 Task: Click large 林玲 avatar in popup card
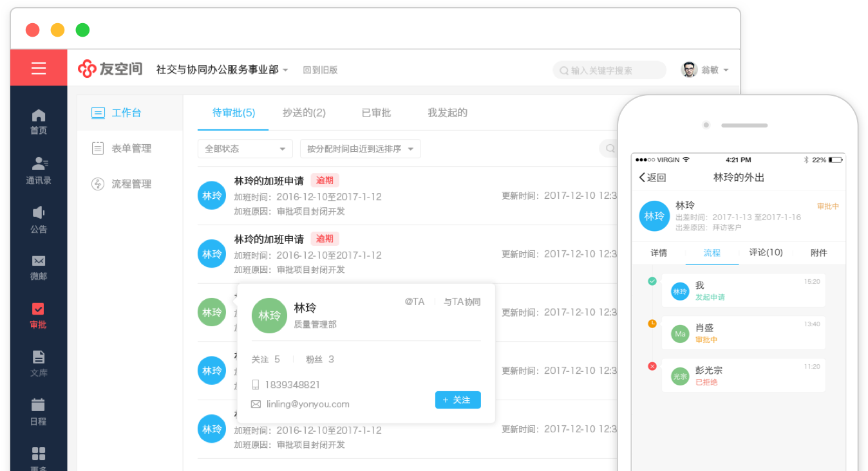pos(269,315)
